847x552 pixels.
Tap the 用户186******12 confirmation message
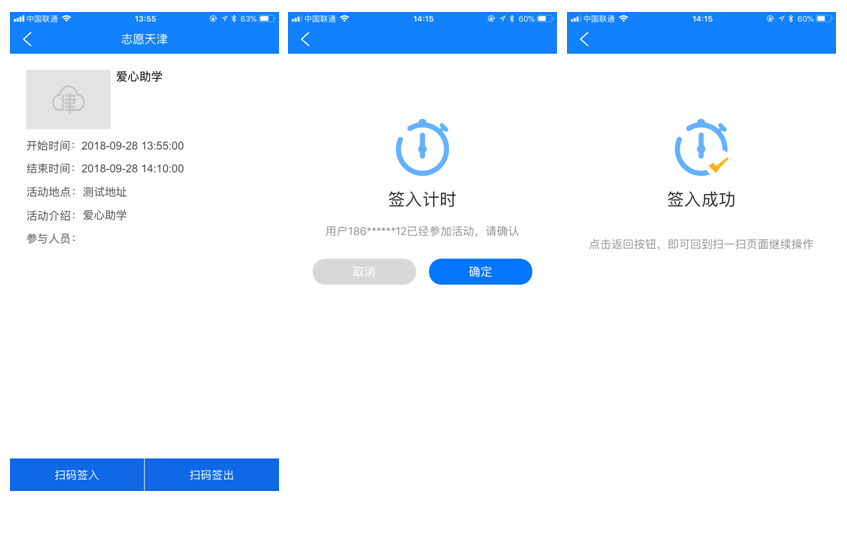click(422, 231)
